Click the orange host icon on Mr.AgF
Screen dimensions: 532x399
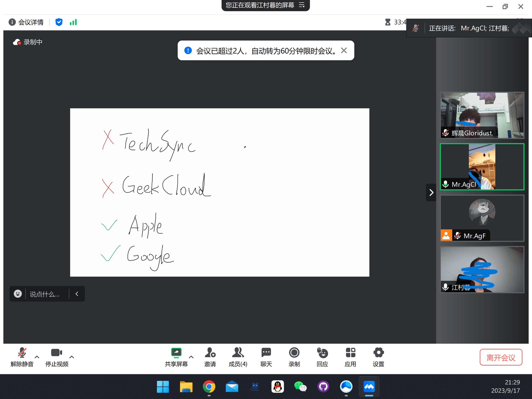446,236
